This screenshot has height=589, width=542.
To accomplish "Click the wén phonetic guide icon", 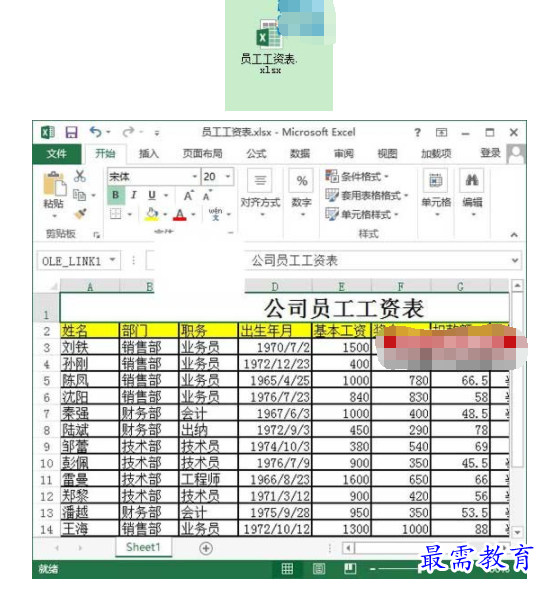I will click(216, 214).
